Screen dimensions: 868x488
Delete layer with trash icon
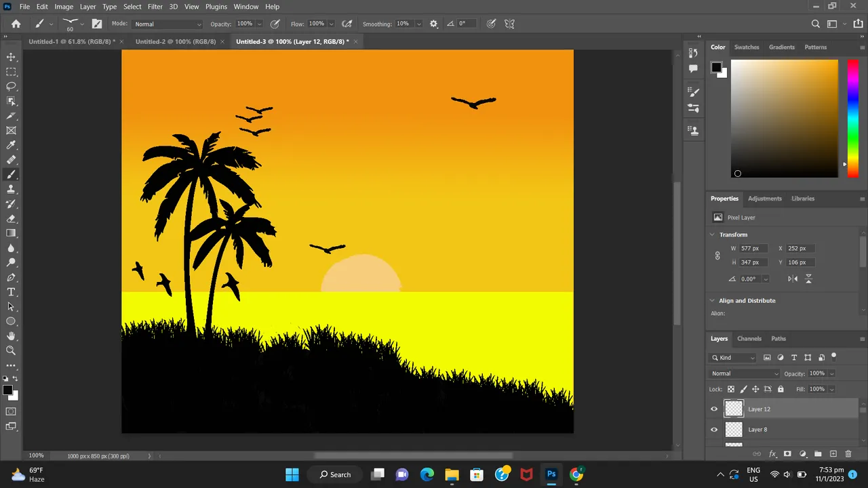click(848, 454)
